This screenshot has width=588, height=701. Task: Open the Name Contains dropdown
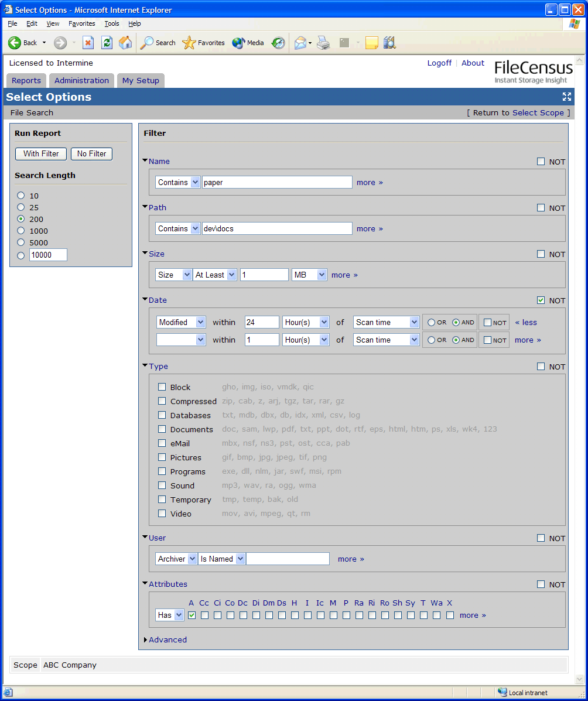177,182
